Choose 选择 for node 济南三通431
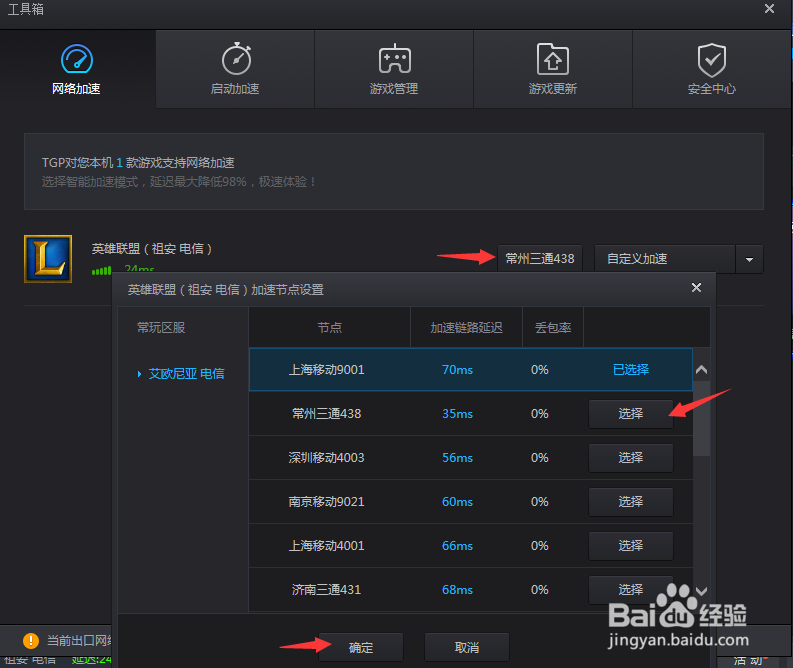This screenshot has width=793, height=668. (631, 590)
